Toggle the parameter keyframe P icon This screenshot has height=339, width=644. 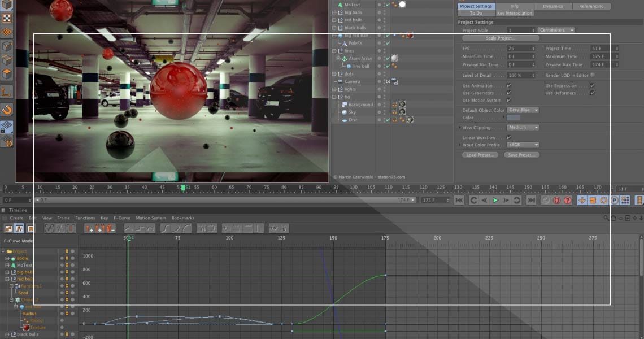pyautogui.click(x=614, y=201)
